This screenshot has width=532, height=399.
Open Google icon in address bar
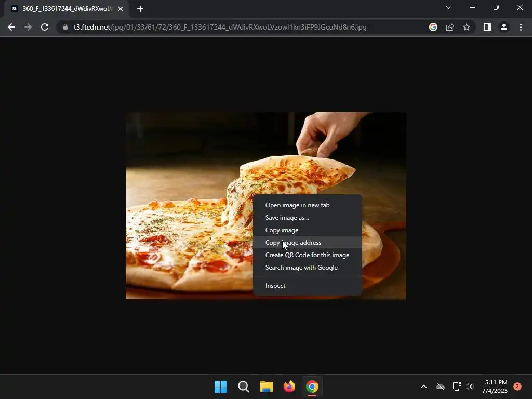click(433, 27)
